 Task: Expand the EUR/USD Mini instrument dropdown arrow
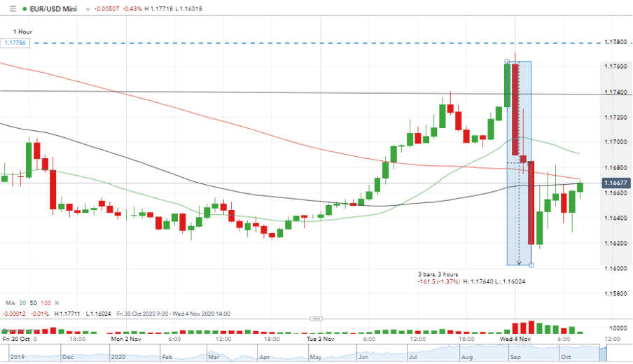click(88, 9)
